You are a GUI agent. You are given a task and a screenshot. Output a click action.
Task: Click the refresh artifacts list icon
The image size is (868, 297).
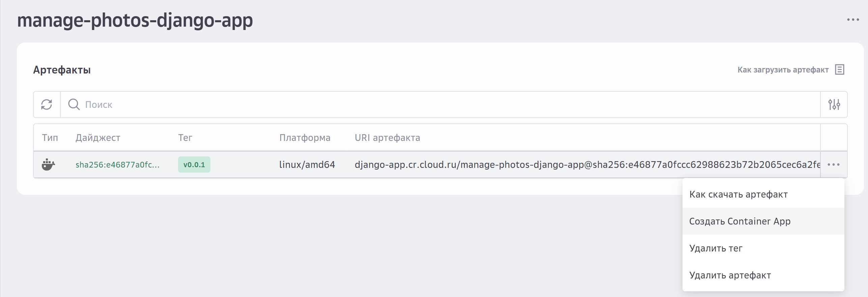[47, 105]
